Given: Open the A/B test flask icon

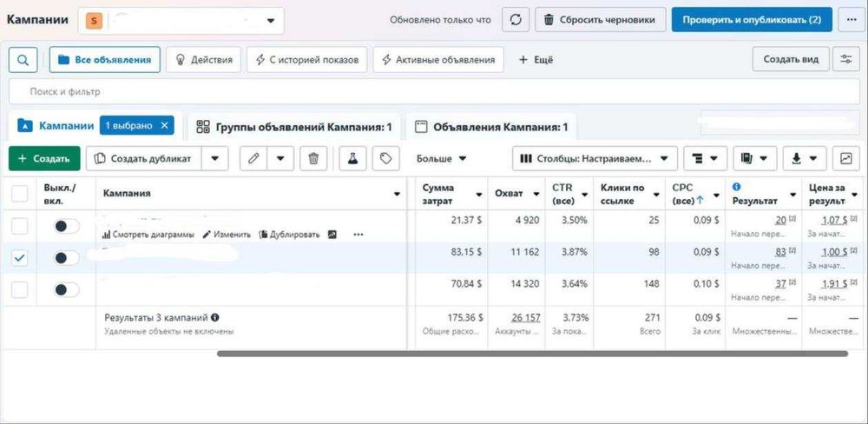Looking at the screenshot, I should click(x=352, y=158).
